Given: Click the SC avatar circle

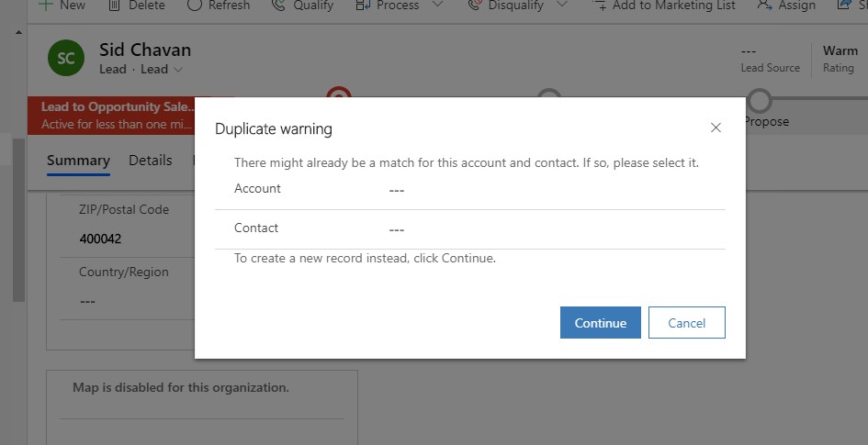Looking at the screenshot, I should (x=66, y=58).
